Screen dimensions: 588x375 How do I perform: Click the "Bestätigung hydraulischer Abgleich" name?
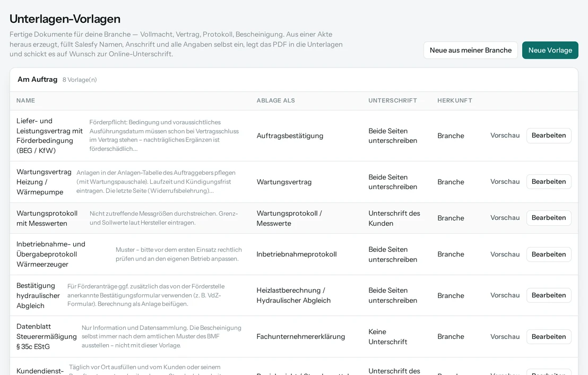(38, 295)
